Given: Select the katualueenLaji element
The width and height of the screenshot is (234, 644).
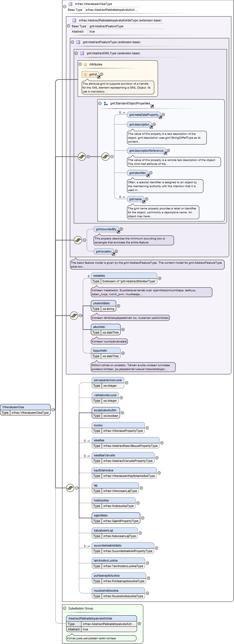Looking at the screenshot, I should (x=115, y=533).
